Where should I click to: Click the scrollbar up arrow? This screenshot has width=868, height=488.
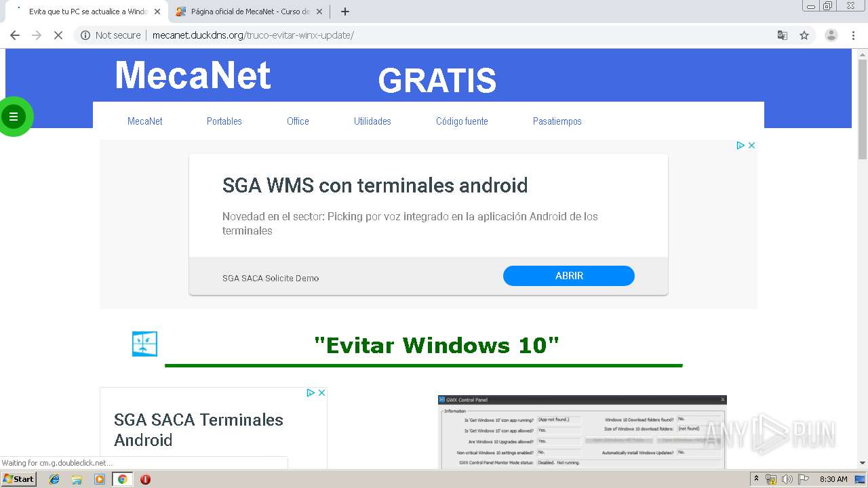863,54
